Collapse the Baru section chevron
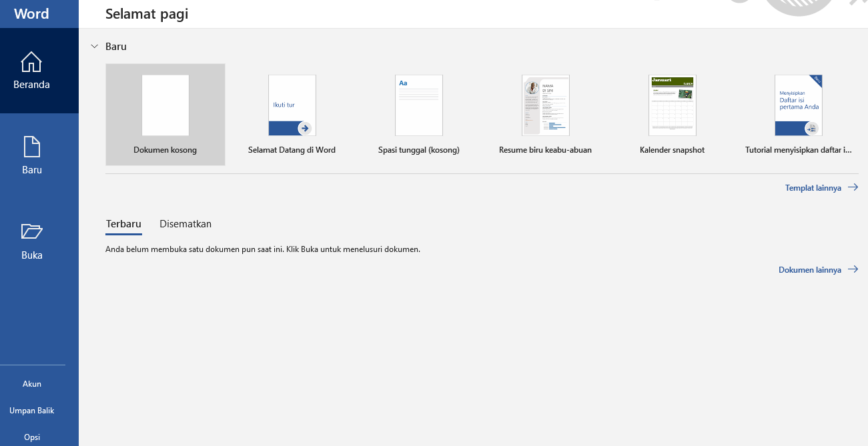868x446 pixels. tap(95, 47)
